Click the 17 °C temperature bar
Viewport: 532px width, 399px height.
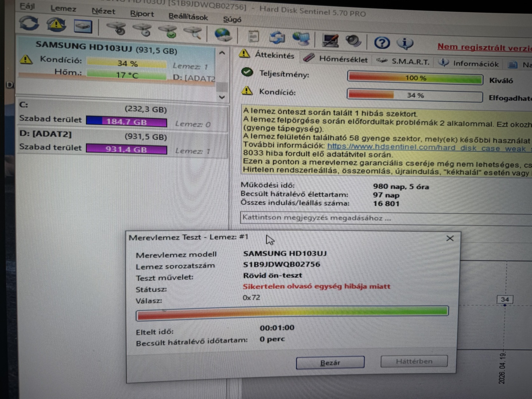point(127,75)
